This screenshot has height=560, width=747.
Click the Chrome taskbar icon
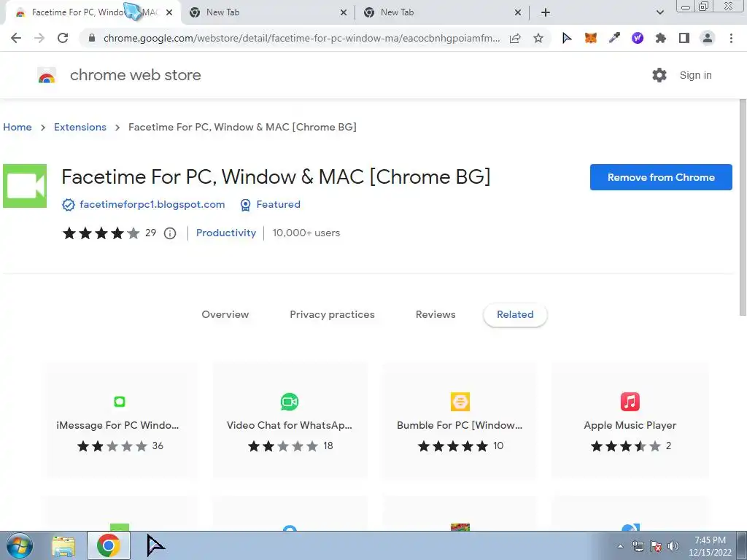109,545
